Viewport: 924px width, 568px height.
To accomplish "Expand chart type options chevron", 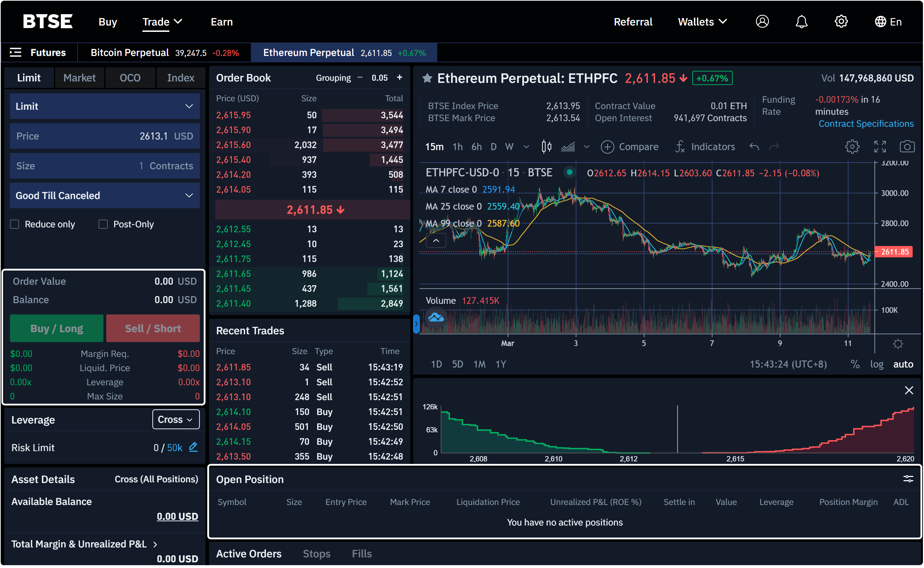I will 587,147.
